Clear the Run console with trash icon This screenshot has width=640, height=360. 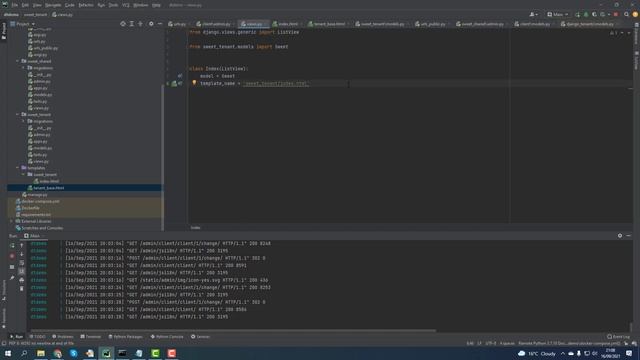tap(22, 289)
